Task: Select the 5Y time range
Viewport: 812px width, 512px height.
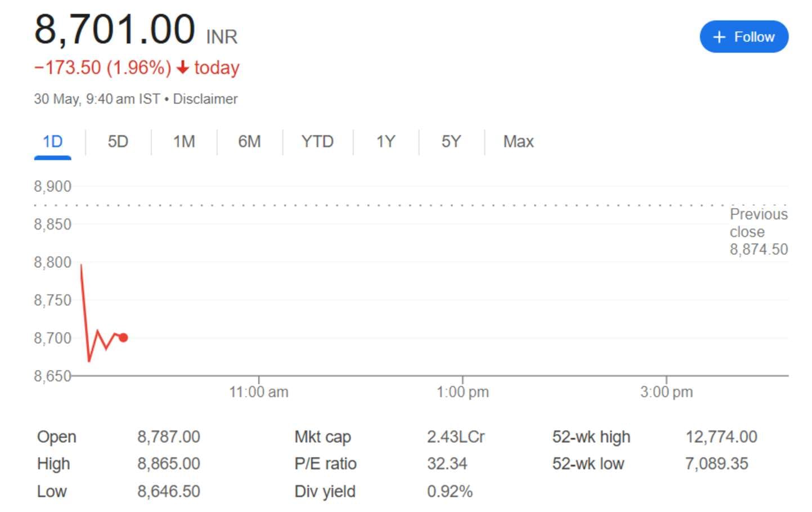Action: click(451, 142)
